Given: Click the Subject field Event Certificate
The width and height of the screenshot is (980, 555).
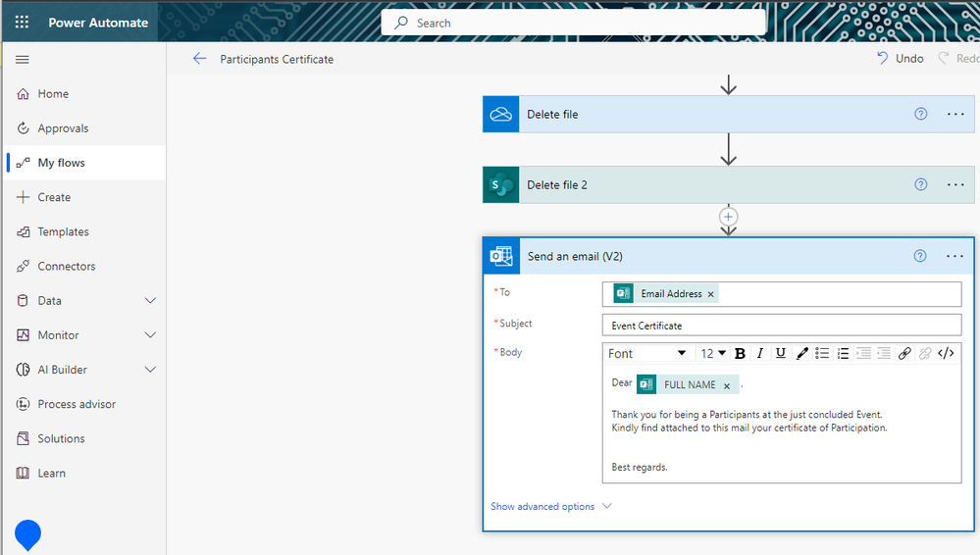Looking at the screenshot, I should (x=782, y=326).
